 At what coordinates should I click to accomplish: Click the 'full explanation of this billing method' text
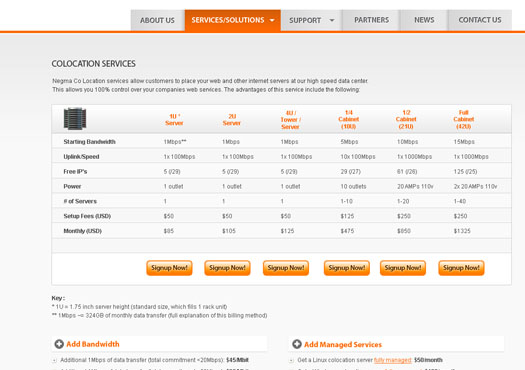click(218, 315)
